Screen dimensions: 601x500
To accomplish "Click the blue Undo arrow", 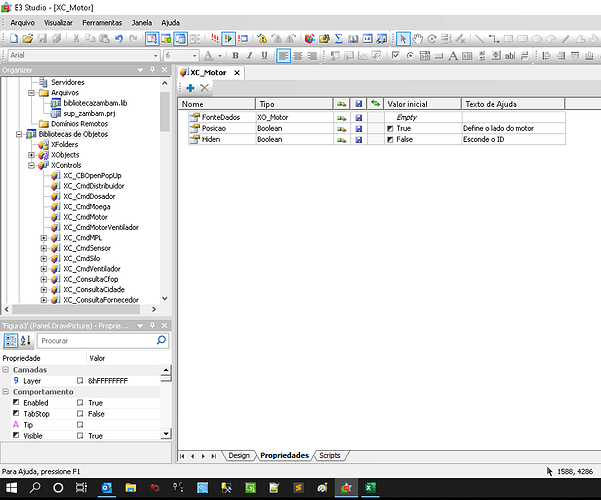I will [119, 38].
